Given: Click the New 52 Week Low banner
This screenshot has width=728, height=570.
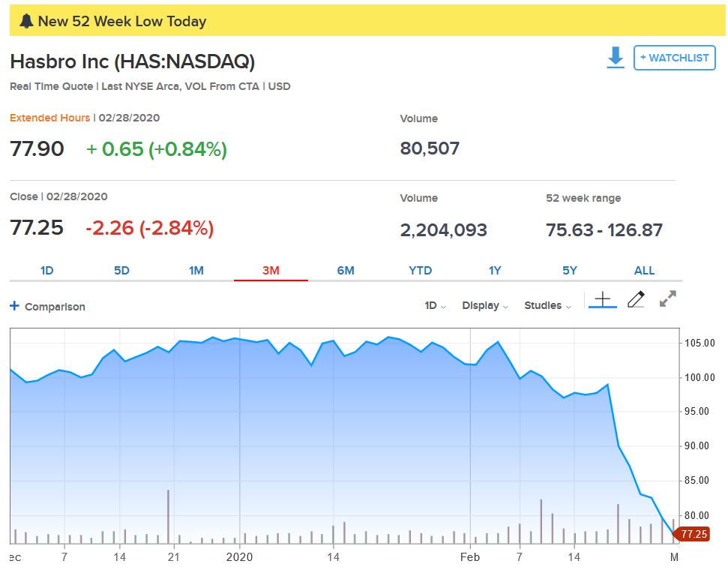Looking at the screenshot, I should pos(367,21).
